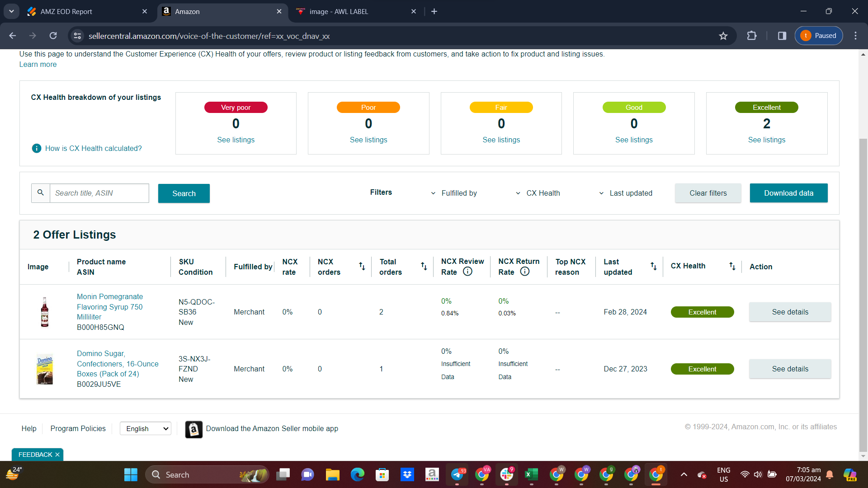Open Dropbox from the taskbar
Viewport: 868px width, 488px height.
(407, 474)
